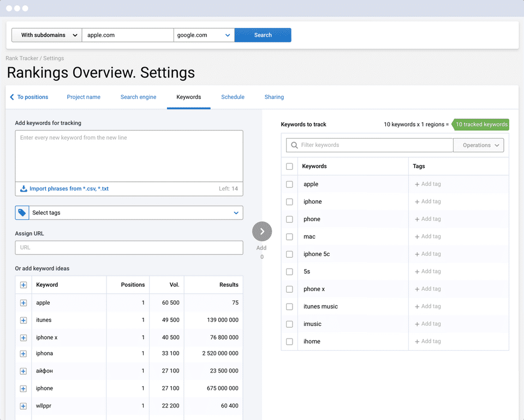Open the Operations dropdown menu
524x420 pixels.
point(480,145)
